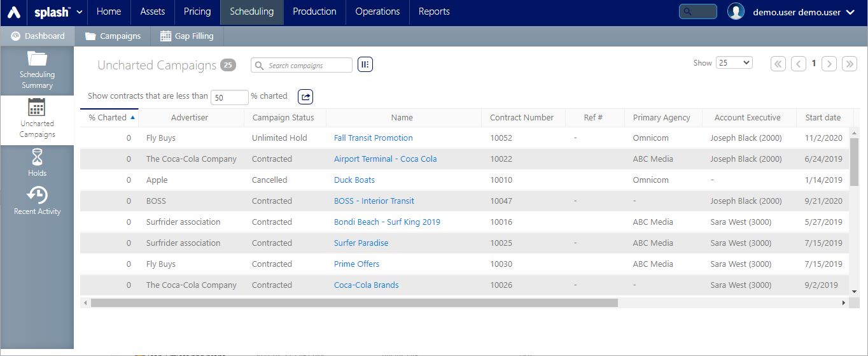Jump to last page arrow
This screenshot has height=356, width=868.
tap(849, 64)
